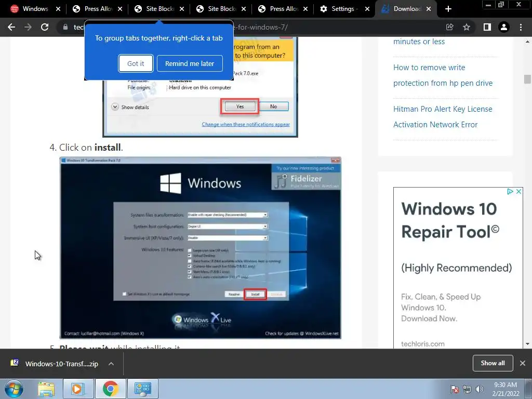
Task: Close the first Press Allow tab
Action: tap(120, 9)
